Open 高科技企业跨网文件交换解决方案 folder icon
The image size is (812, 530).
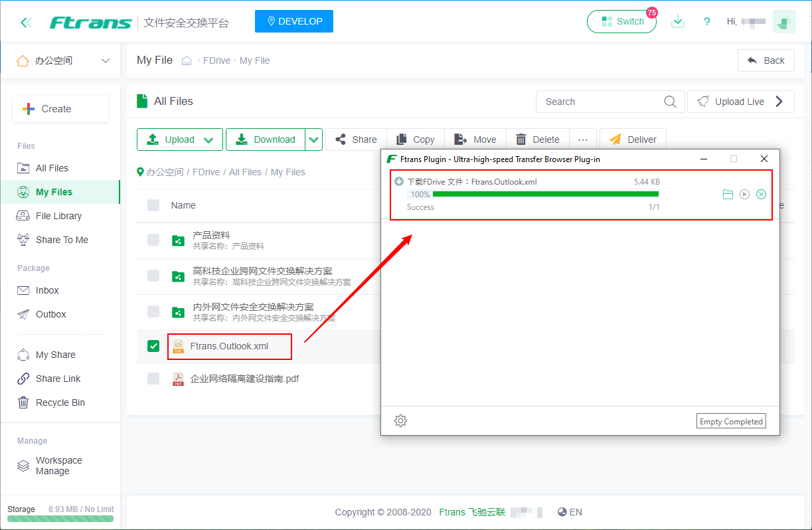point(178,276)
